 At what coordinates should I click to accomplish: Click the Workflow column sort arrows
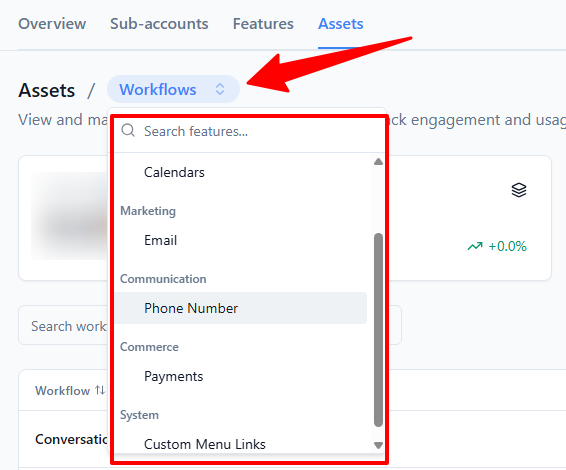pos(100,390)
